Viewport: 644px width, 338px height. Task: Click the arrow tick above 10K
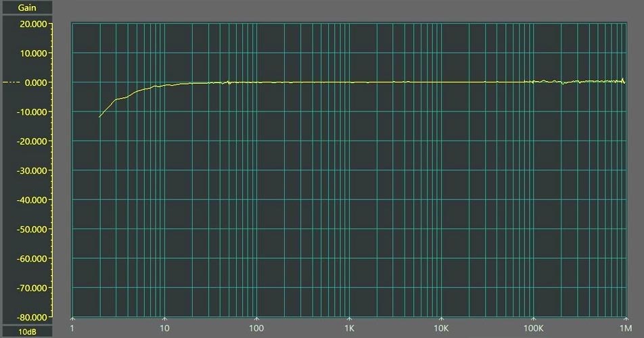441,320
